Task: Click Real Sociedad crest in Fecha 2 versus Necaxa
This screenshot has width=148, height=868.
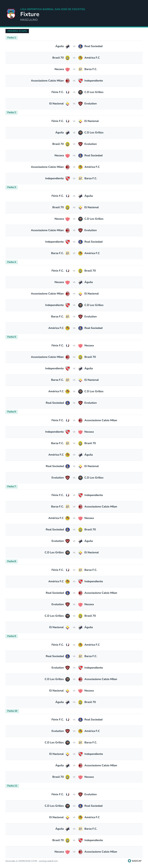Action: (80, 155)
